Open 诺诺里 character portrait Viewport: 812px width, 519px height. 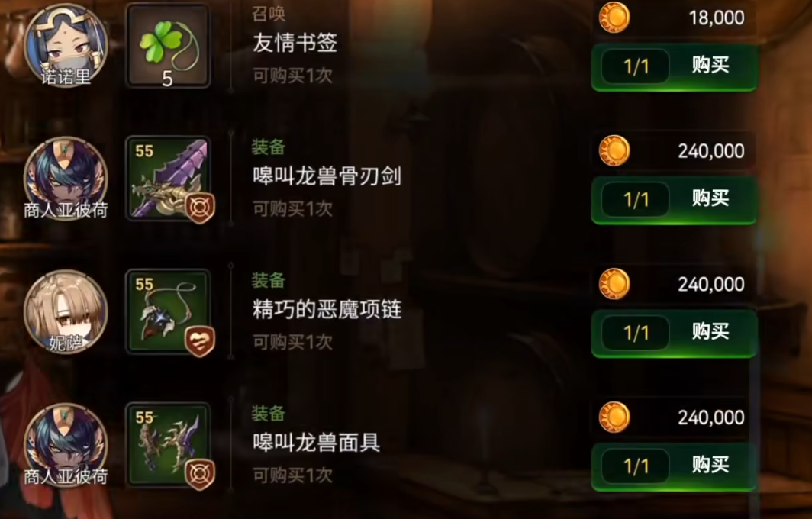click(x=66, y=45)
